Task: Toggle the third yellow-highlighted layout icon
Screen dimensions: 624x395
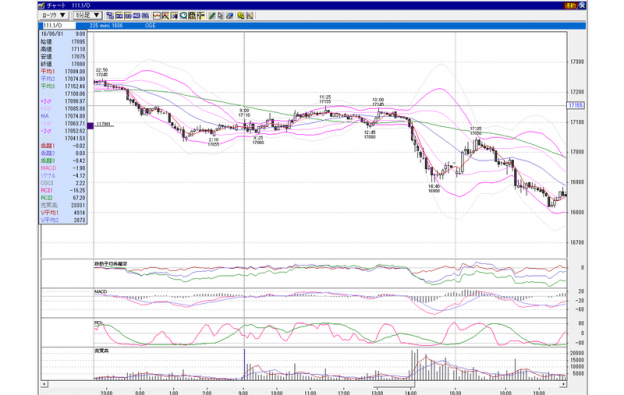Action: click(x=136, y=16)
